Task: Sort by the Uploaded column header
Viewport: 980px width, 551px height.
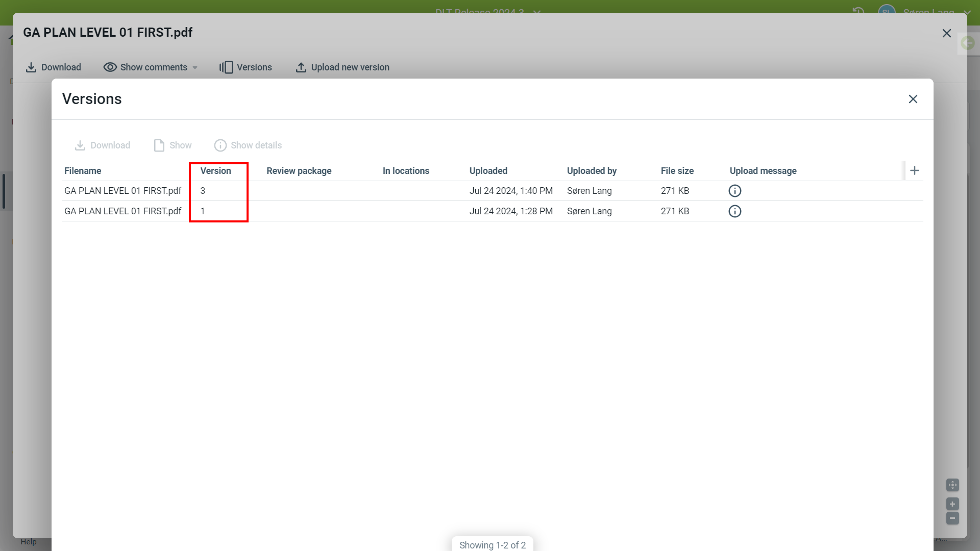Action: point(488,171)
